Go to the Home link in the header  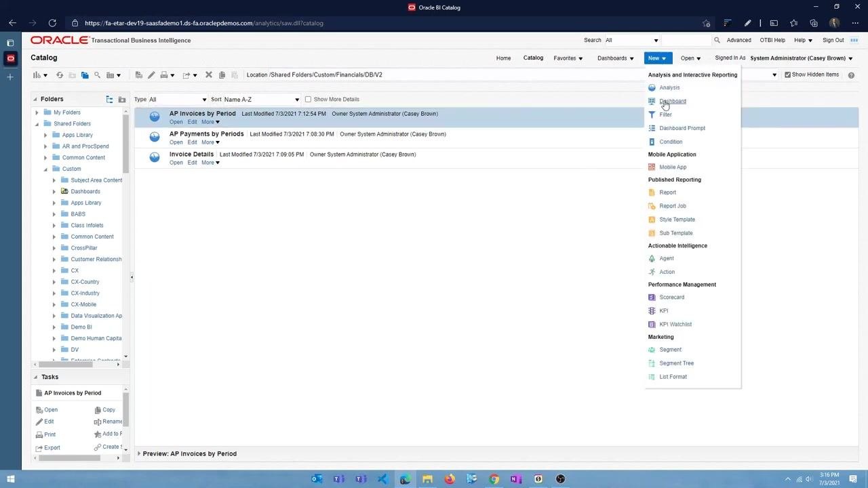coord(503,58)
